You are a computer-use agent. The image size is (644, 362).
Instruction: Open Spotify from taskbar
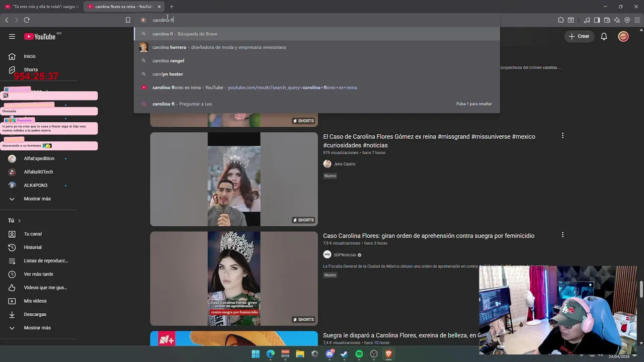pyautogui.click(x=359, y=354)
